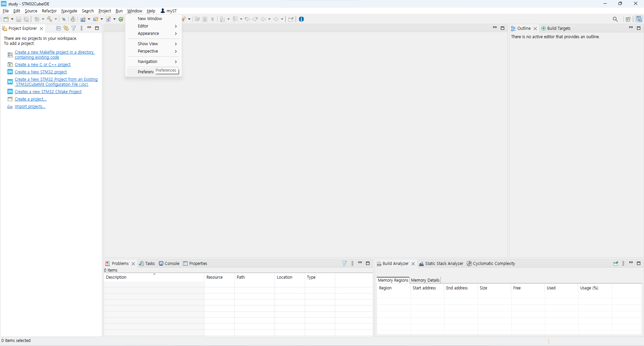Image resolution: width=644 pixels, height=346 pixels.
Task: Click the Usage (%) column header
Action: [x=595, y=288]
